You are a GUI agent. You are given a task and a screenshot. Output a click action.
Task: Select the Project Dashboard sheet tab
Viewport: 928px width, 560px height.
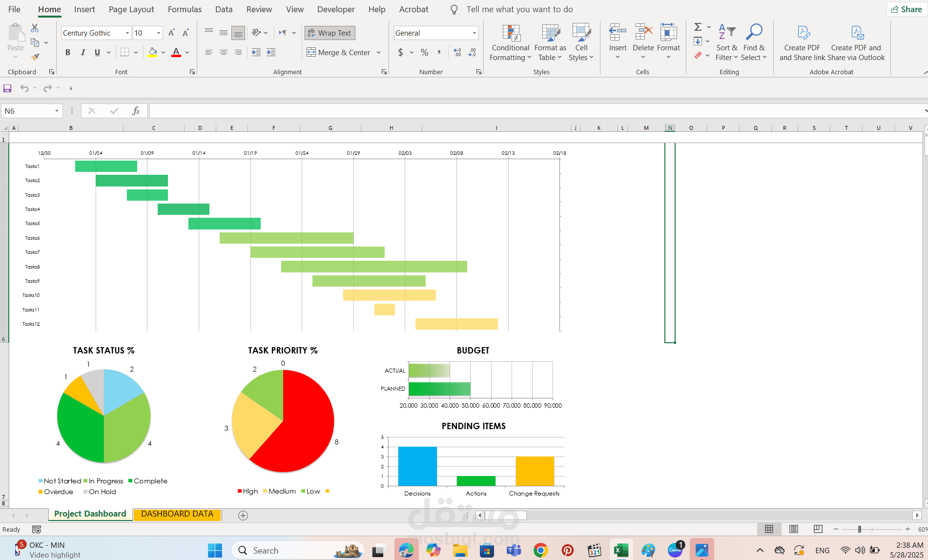(x=90, y=514)
